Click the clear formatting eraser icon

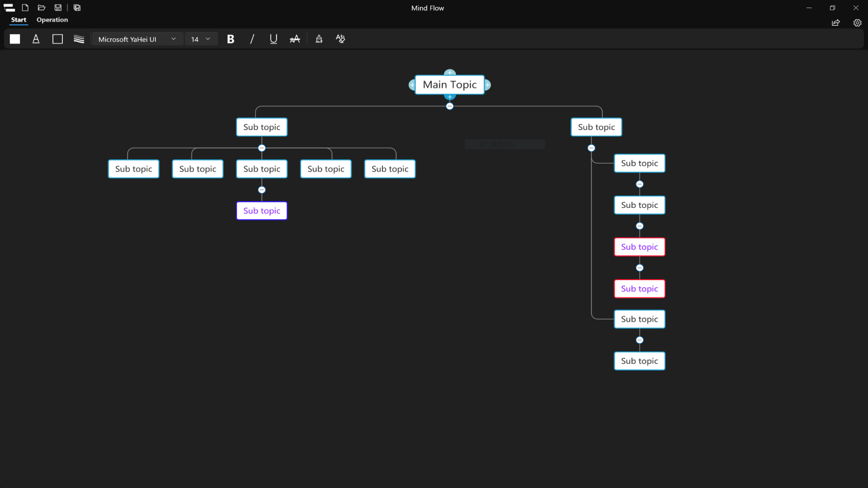click(340, 39)
